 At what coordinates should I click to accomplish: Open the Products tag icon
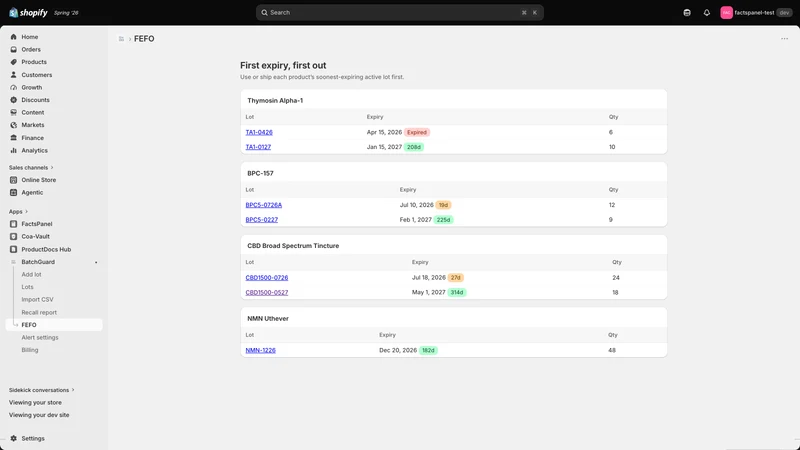click(14, 62)
